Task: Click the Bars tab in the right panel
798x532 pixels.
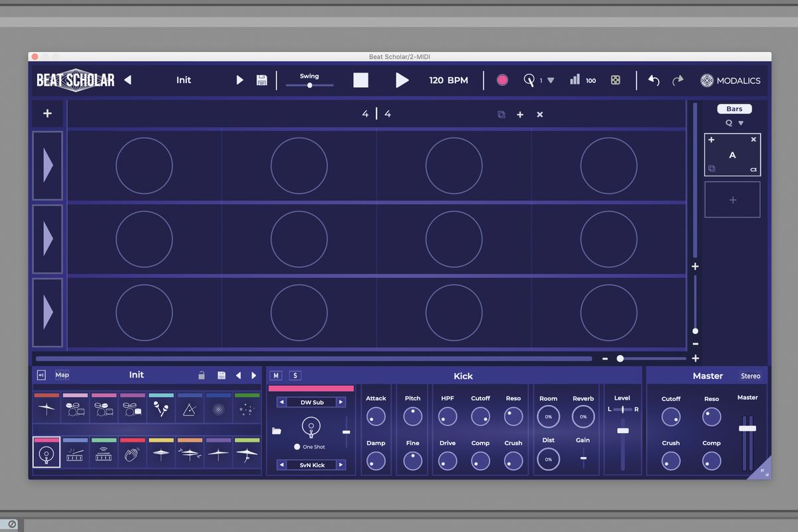Action: tap(733, 108)
